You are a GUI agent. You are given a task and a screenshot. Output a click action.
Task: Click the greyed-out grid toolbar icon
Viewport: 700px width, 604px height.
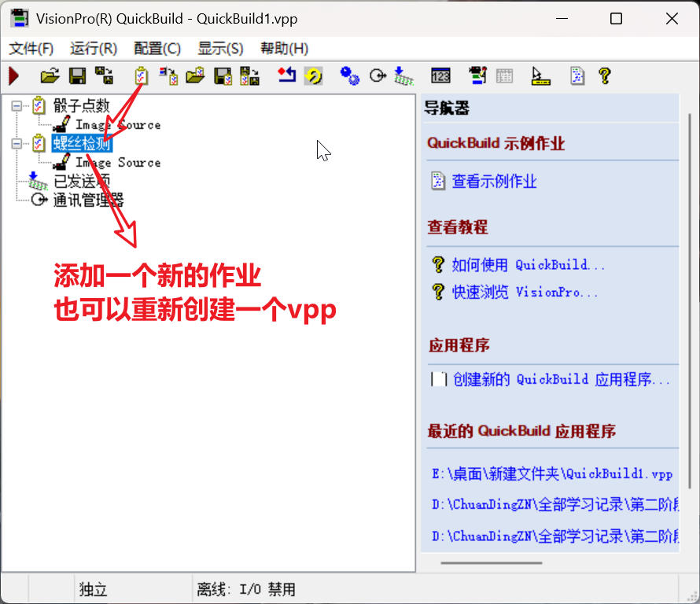[x=504, y=75]
